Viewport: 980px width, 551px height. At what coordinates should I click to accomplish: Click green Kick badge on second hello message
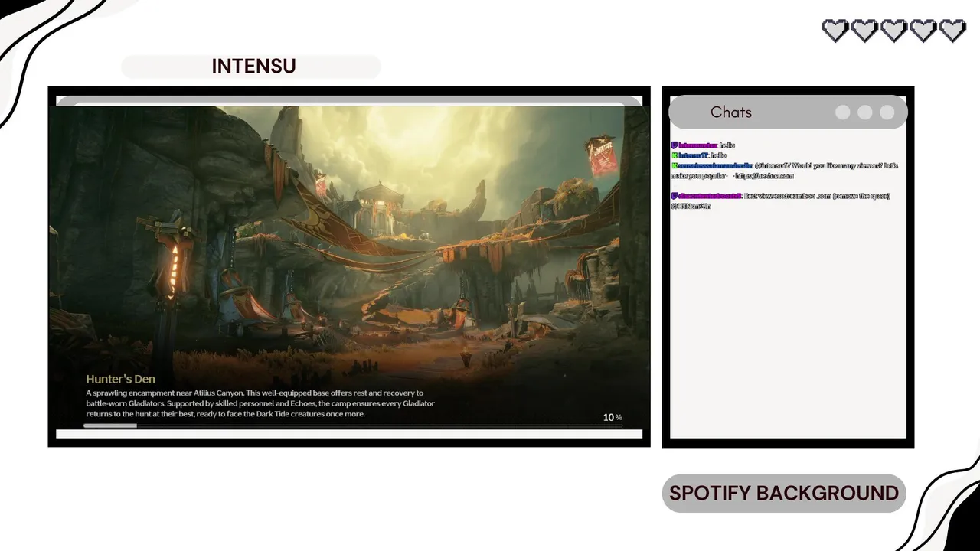point(675,155)
